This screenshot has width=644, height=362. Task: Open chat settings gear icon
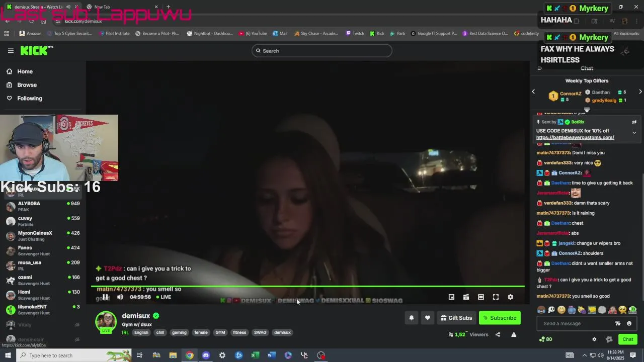594,339
